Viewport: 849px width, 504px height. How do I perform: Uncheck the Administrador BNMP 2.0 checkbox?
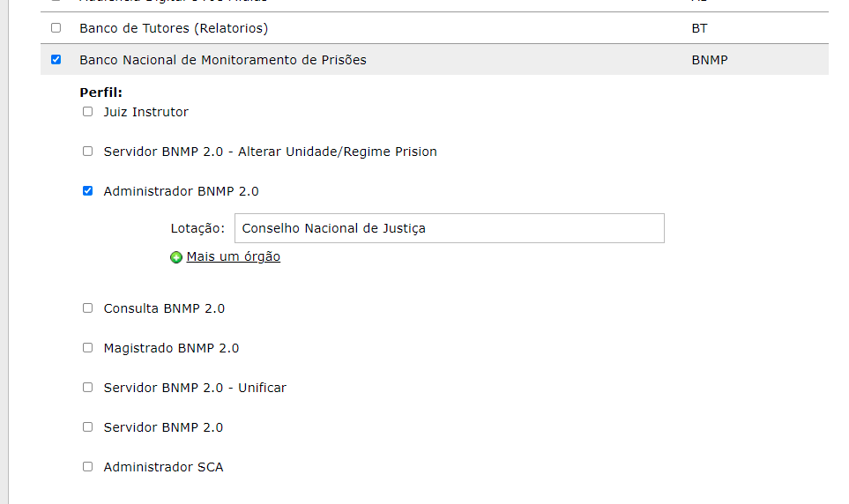tap(87, 190)
